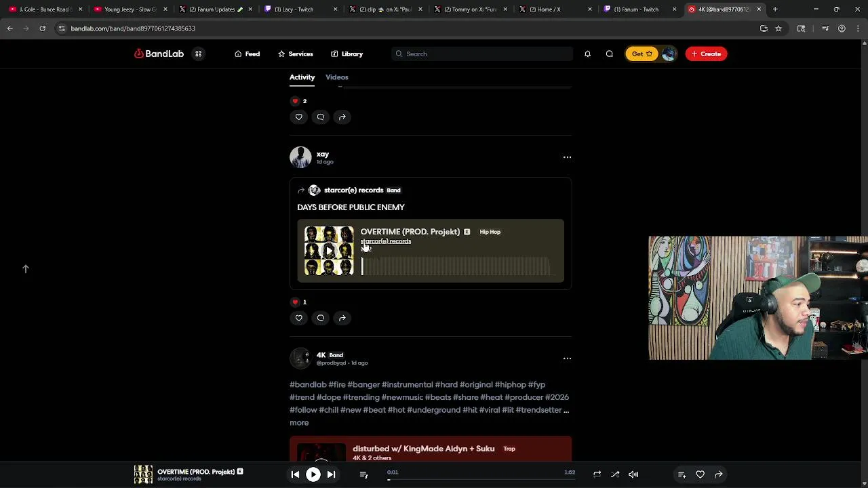Go to Feed in top navigation
Image resolution: width=868 pixels, height=488 pixels.
pyautogui.click(x=247, y=54)
